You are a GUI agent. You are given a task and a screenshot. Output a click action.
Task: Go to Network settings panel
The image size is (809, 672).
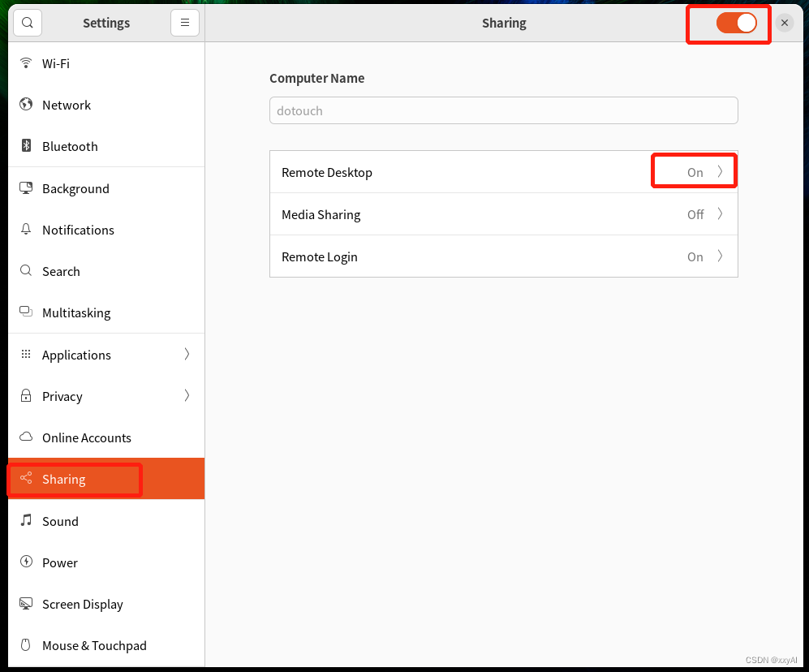tap(106, 105)
